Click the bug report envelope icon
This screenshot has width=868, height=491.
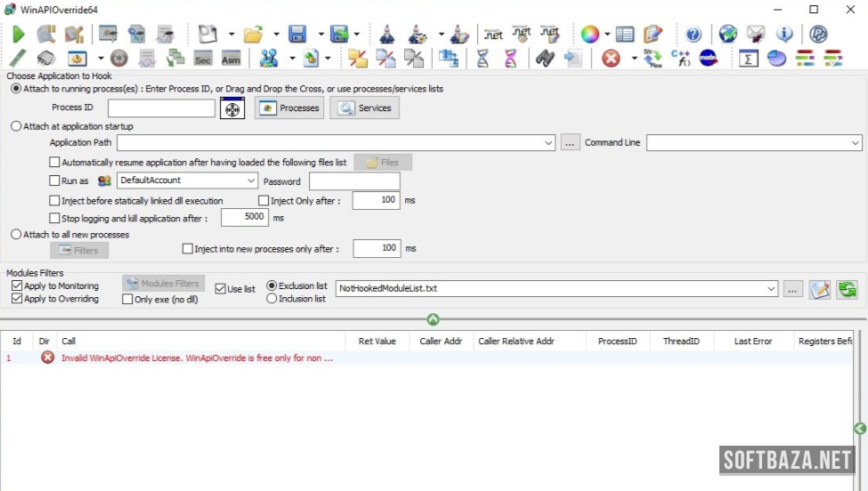(756, 35)
